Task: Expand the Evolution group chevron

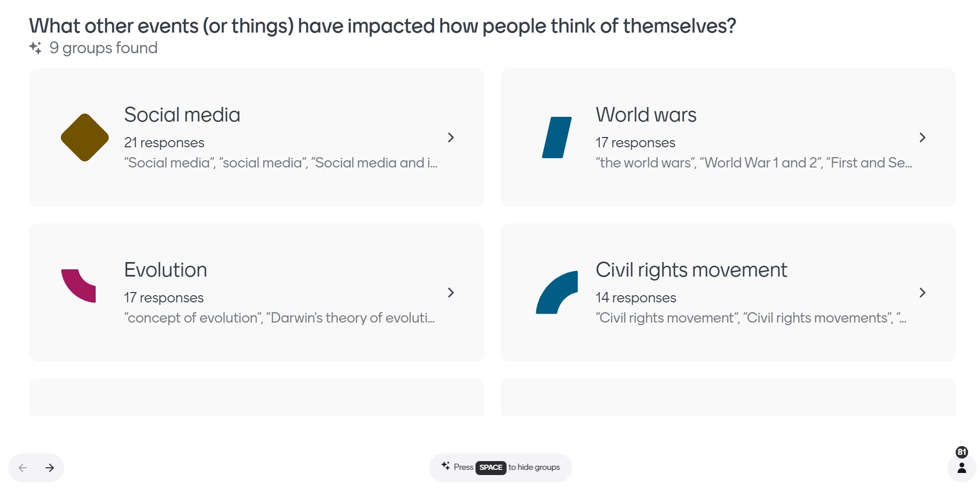Action: click(x=450, y=293)
